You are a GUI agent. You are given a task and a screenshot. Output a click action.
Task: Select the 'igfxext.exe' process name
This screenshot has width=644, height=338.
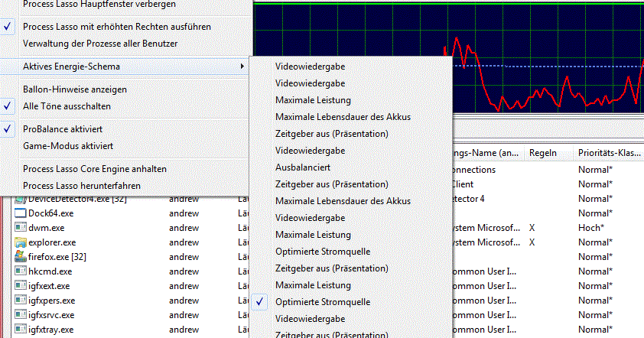tap(49, 286)
